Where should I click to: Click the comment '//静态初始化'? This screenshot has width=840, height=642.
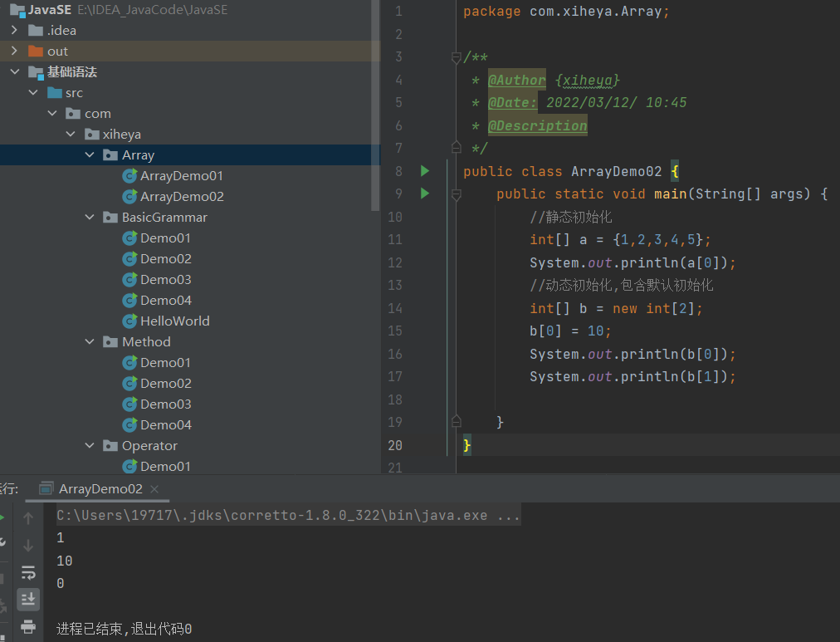[x=570, y=217]
